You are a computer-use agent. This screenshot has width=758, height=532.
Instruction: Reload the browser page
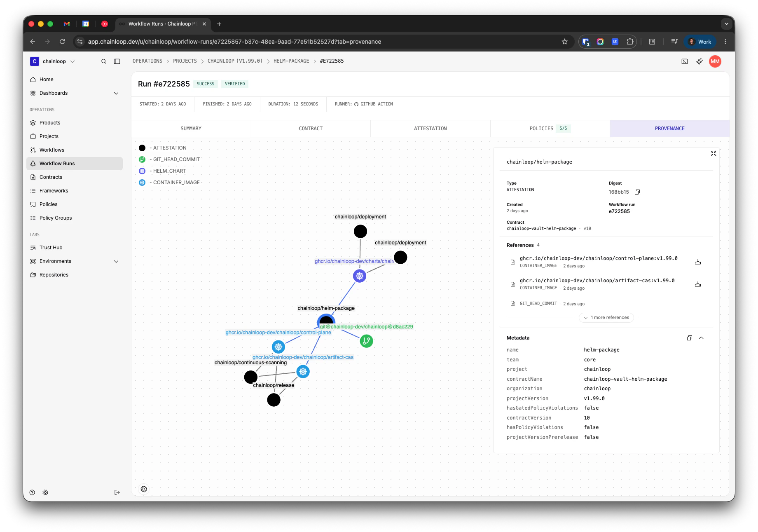(x=62, y=42)
